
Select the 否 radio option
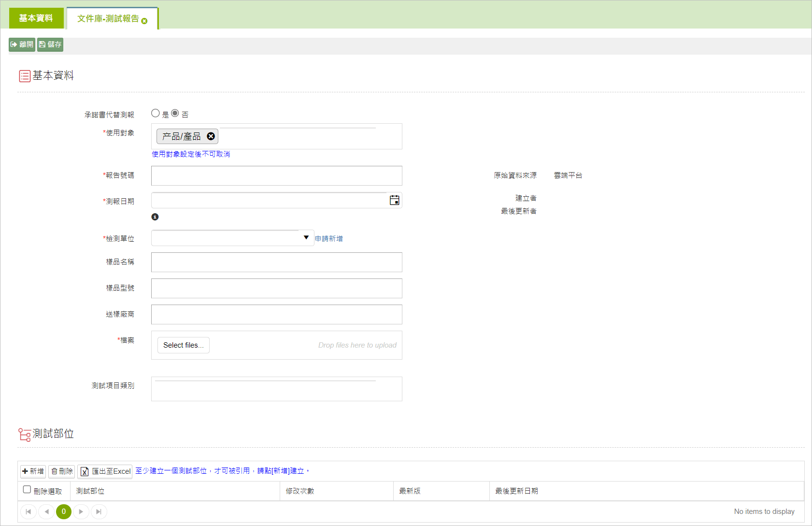click(175, 113)
